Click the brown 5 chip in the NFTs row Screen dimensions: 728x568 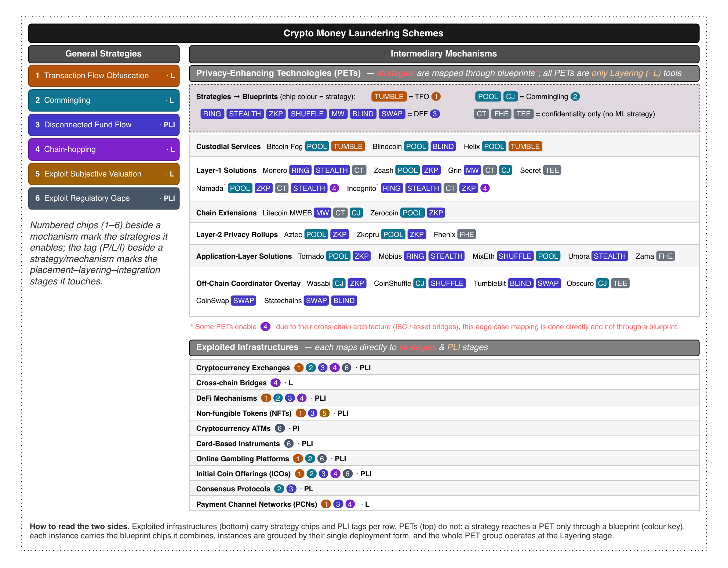click(324, 413)
